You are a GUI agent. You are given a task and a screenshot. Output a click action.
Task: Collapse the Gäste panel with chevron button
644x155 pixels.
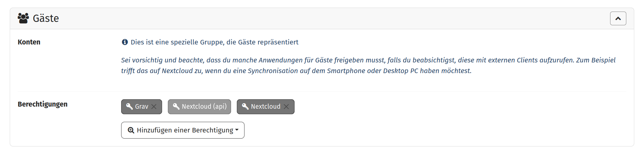pos(618,19)
